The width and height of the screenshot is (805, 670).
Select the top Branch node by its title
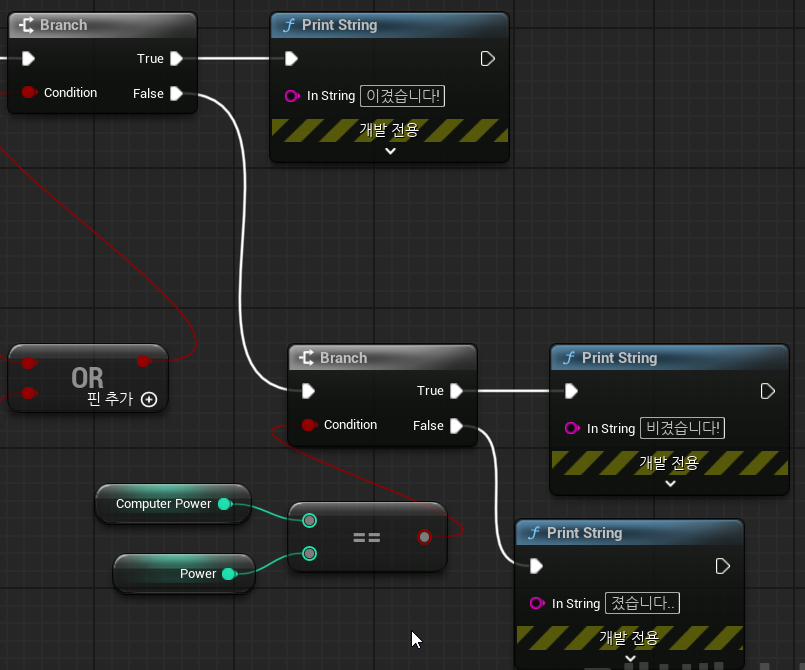coord(64,25)
